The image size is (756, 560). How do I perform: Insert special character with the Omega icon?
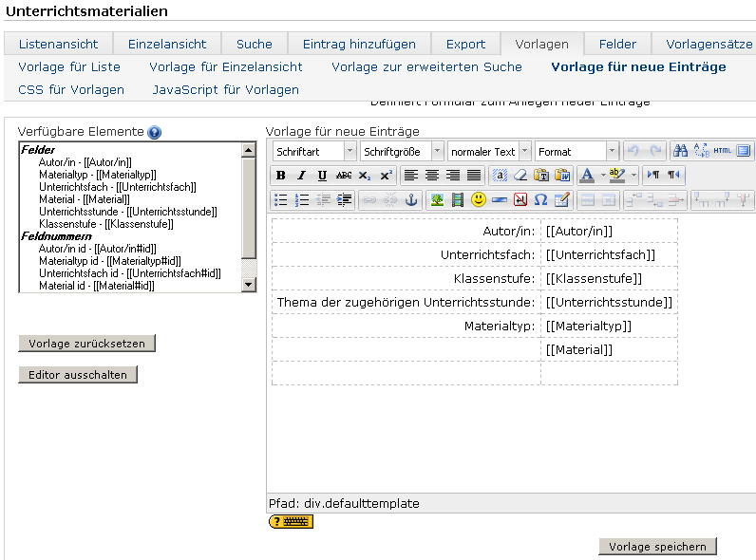(540, 200)
